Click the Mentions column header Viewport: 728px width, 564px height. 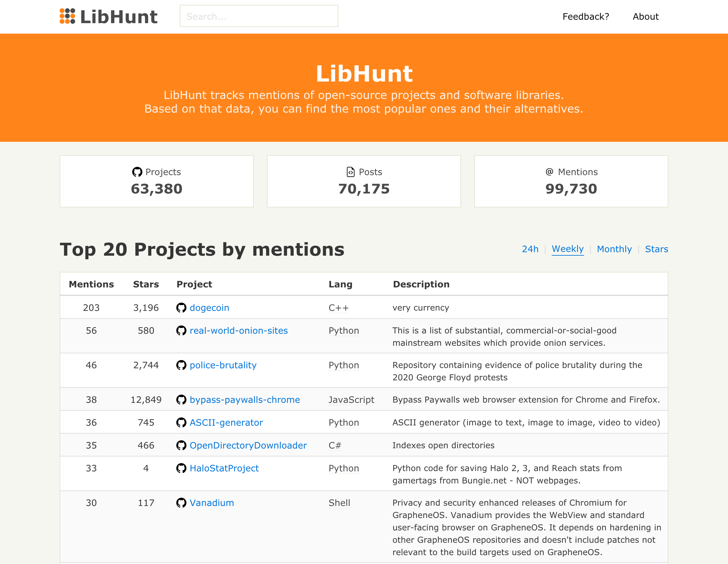(x=91, y=284)
